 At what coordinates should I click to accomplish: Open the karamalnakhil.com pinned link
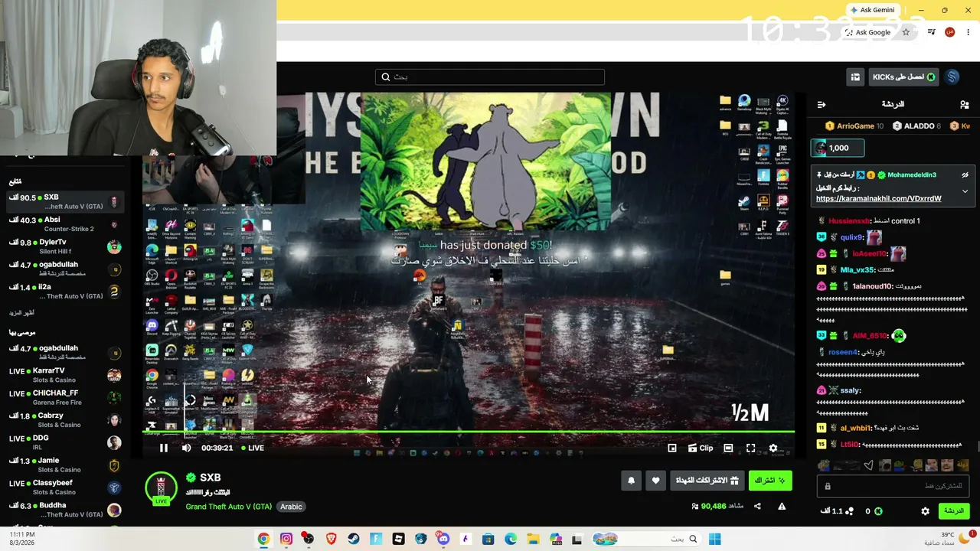click(878, 199)
